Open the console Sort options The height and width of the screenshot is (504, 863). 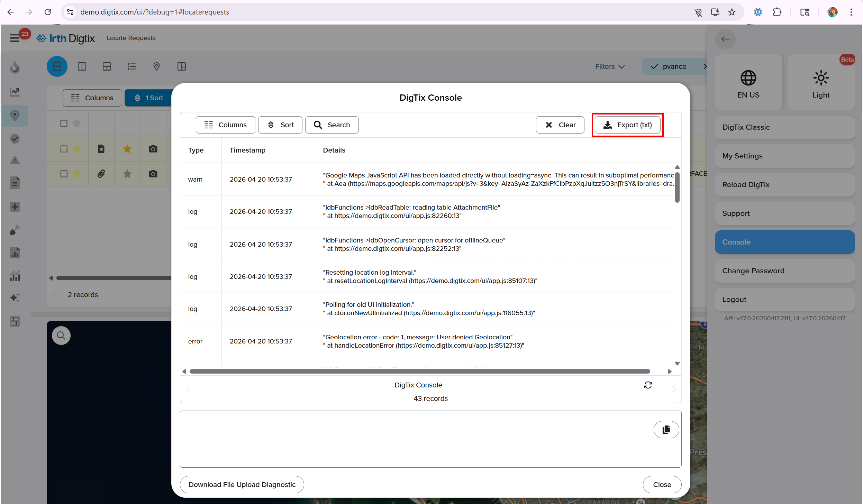point(280,125)
